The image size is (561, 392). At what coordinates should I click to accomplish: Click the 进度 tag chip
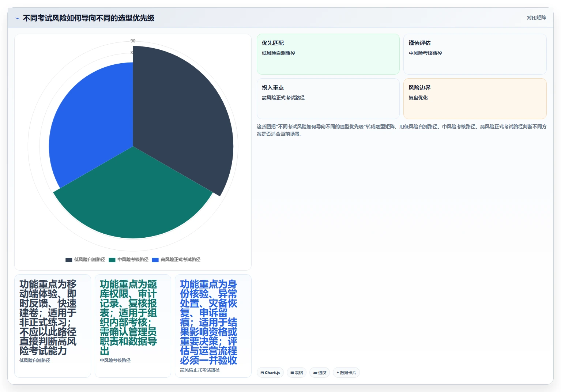(x=320, y=373)
